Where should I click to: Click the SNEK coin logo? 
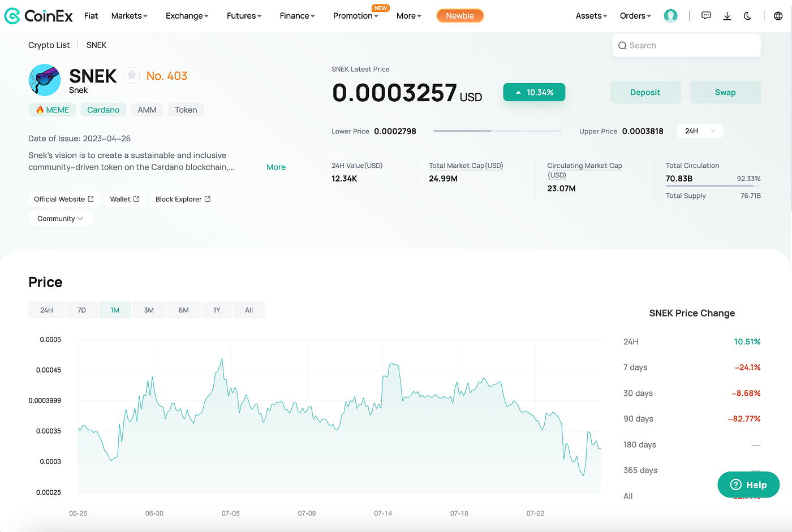coord(44,80)
